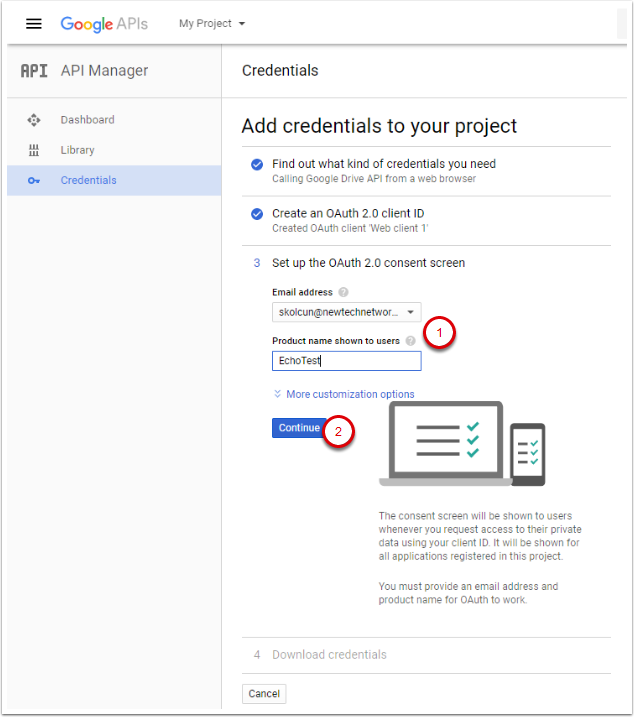The width and height of the screenshot is (634, 717).
Task: Select Credentials in the sidebar
Action: click(114, 181)
